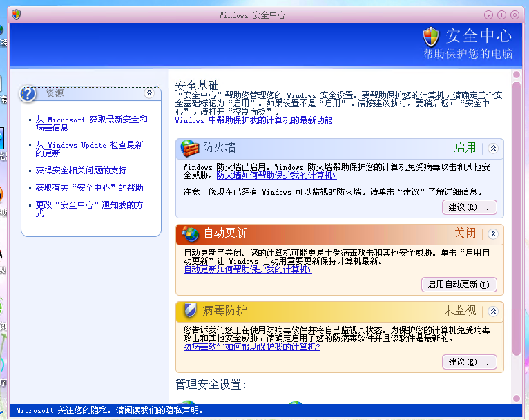529x420 pixels.
Task: Open link 防火墙如何帮助保护我的计算机?
Action: pyautogui.click(x=277, y=175)
